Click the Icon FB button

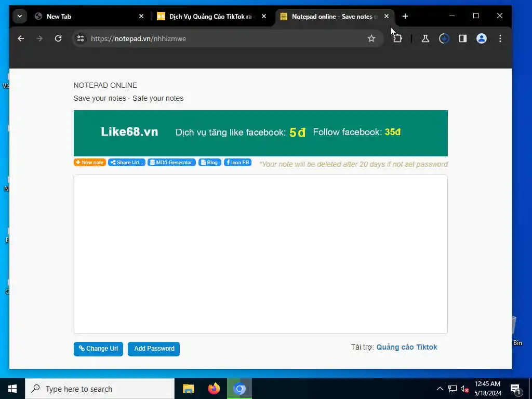237,163
